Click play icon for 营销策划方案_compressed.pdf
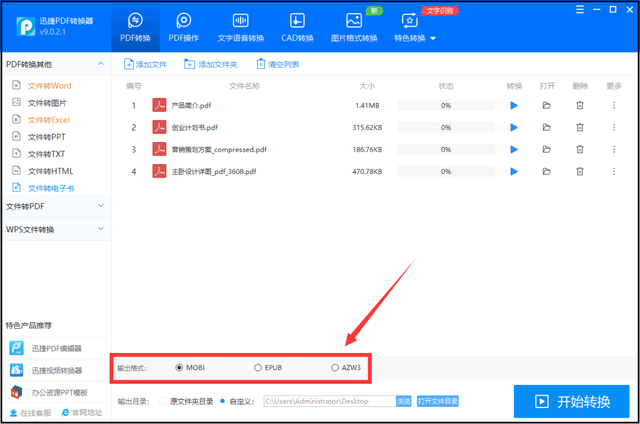The height and width of the screenshot is (424, 640). pyautogui.click(x=514, y=149)
